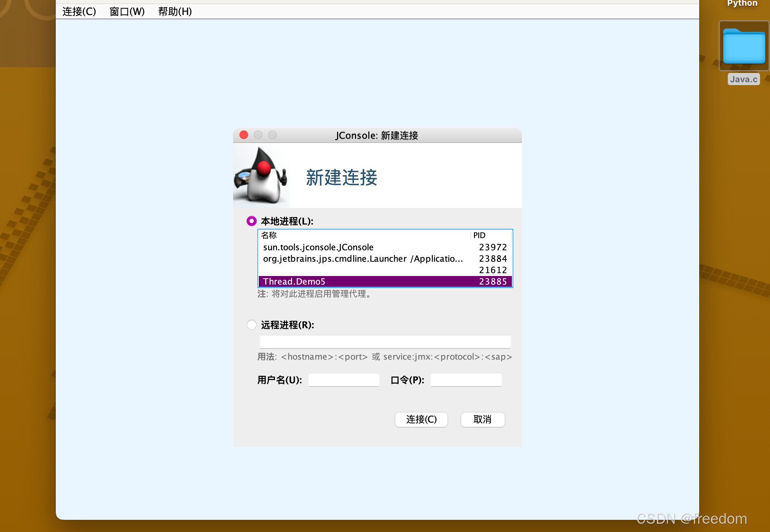Select org.jetbrains.jps.cmdline.Launcher process row
Viewport: 770px width, 532px height.
pyautogui.click(x=385, y=258)
